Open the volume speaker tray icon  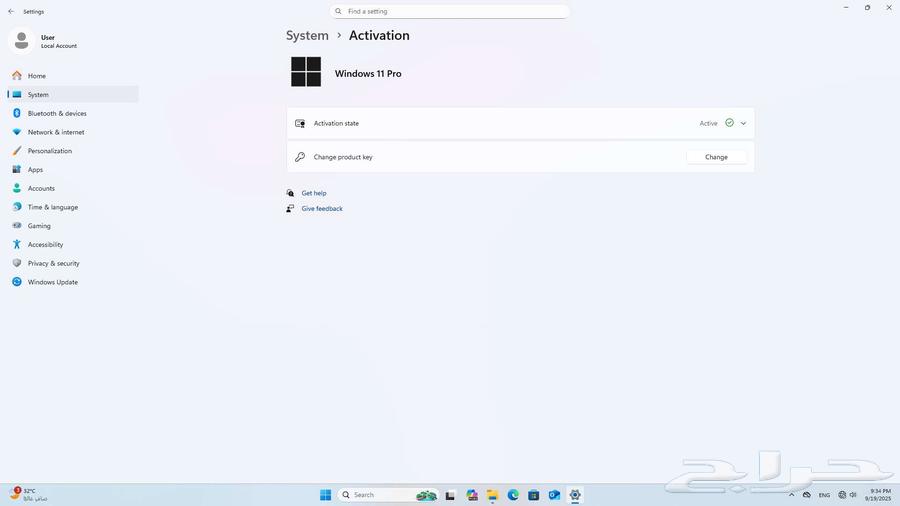pyautogui.click(x=853, y=495)
